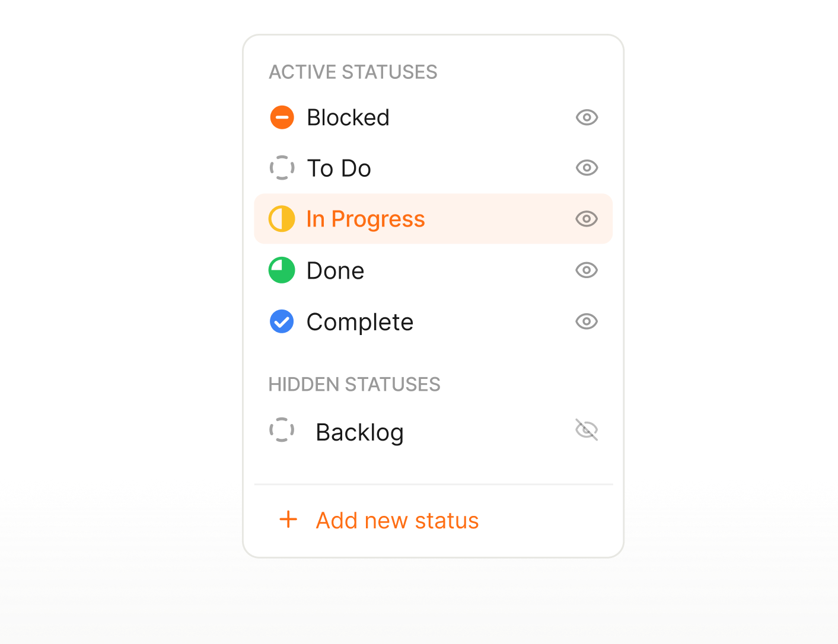838x644 pixels.
Task: Click the ACTIVE STATUSES section header
Action: [x=353, y=72]
